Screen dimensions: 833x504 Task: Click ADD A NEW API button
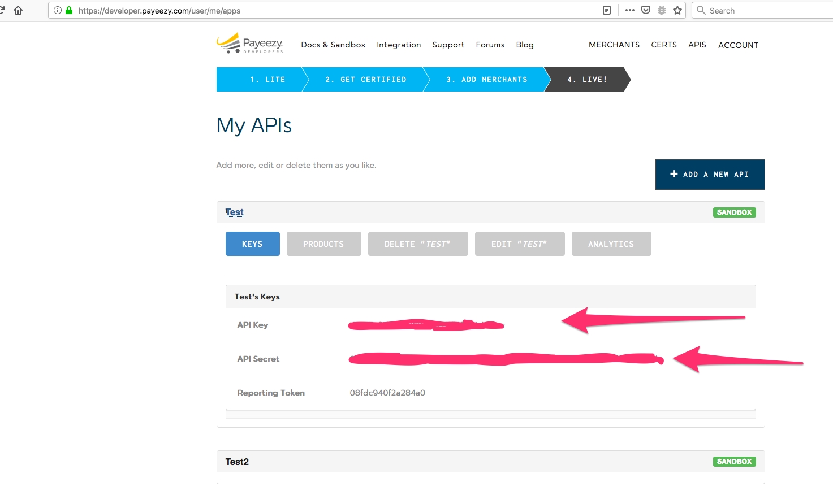[x=710, y=175]
